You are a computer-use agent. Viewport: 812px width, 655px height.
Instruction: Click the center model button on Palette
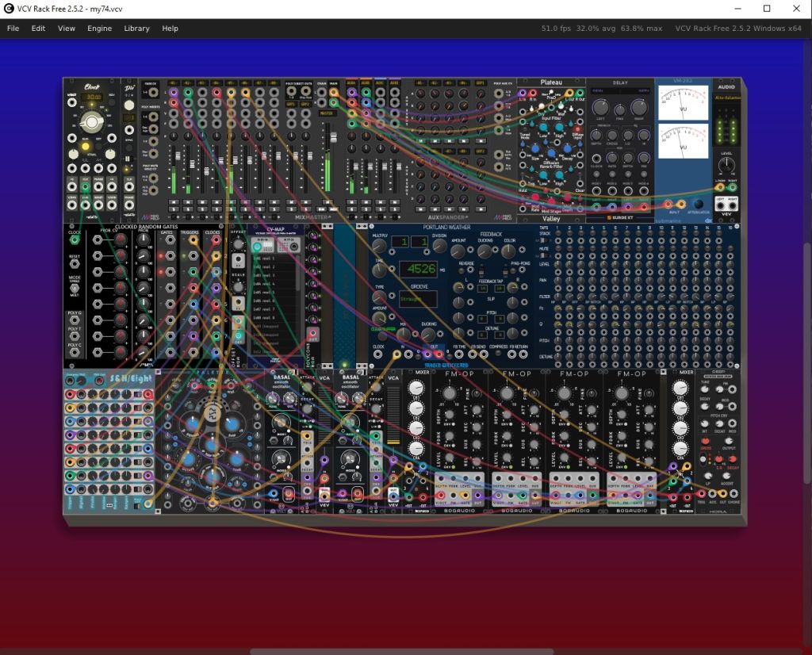pos(212,415)
